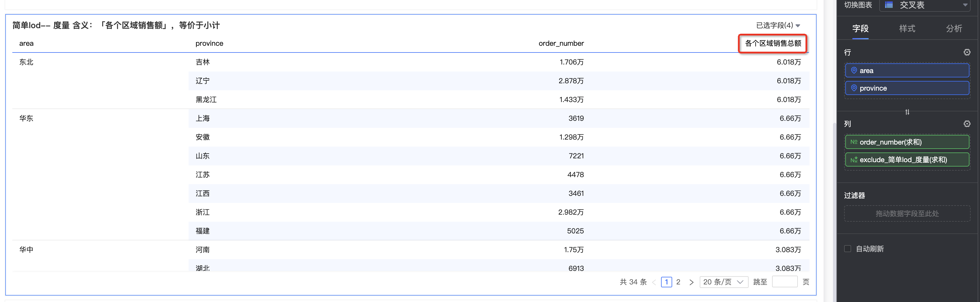Click the province column header

[209, 43]
